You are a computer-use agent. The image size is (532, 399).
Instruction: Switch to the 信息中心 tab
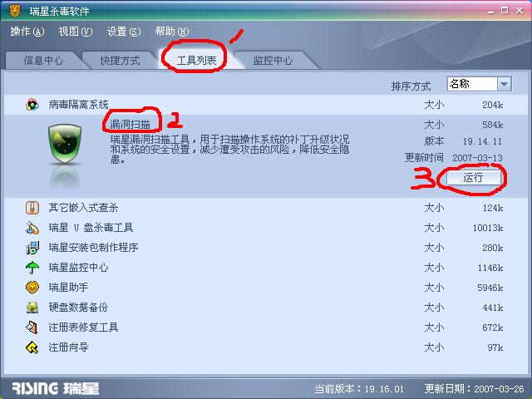pos(43,61)
